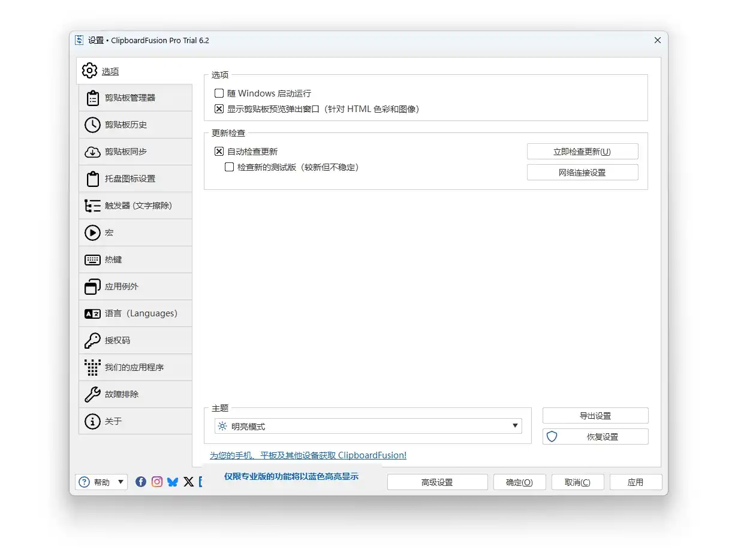The height and width of the screenshot is (556, 756).
Task: Open the 剪贴板管理器 clipboard icon
Action: (92, 98)
